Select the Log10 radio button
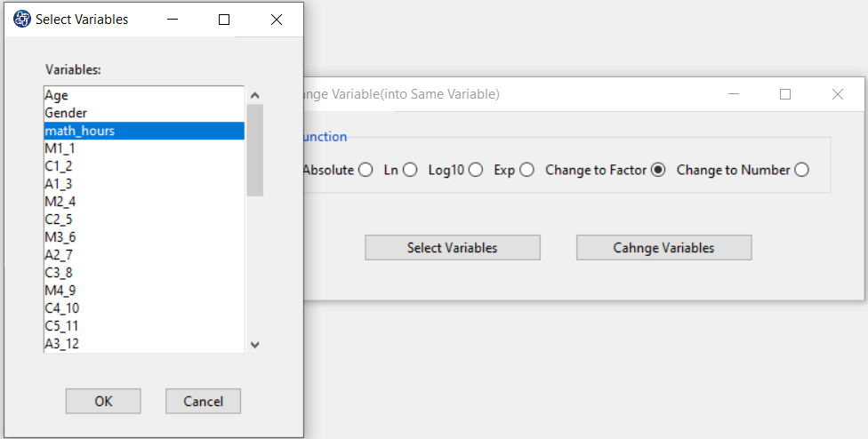Screen dimensions: 868x439 click(476, 170)
